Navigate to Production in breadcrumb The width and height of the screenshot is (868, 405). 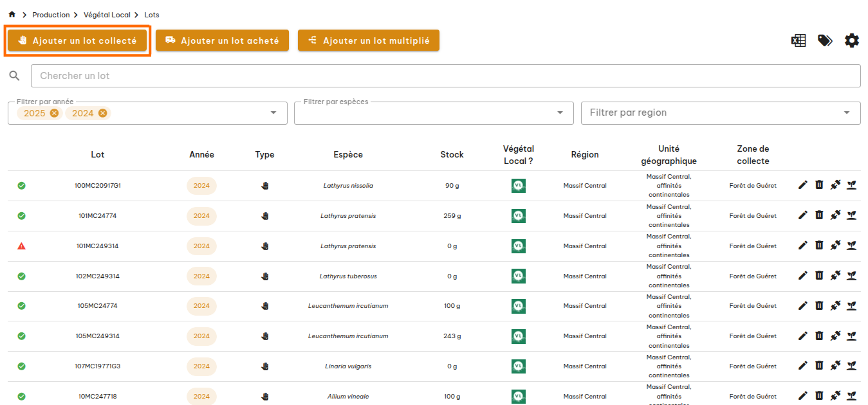[x=51, y=15]
